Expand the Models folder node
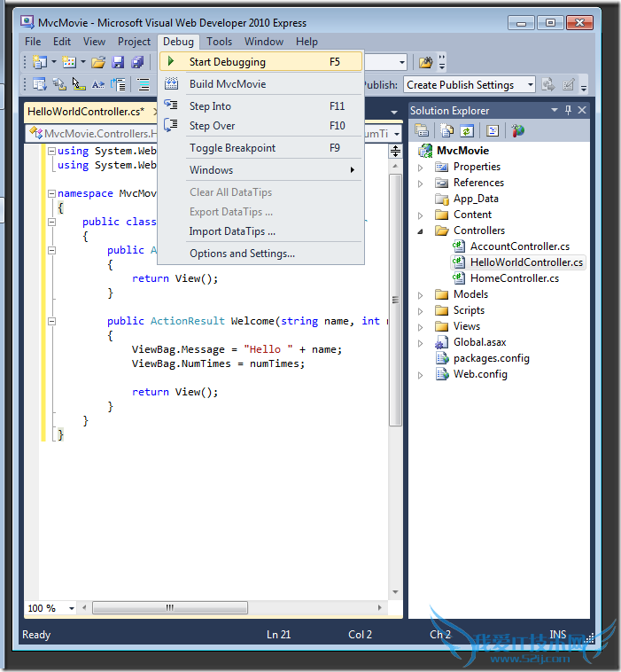This screenshot has height=672, width=621. tap(421, 294)
